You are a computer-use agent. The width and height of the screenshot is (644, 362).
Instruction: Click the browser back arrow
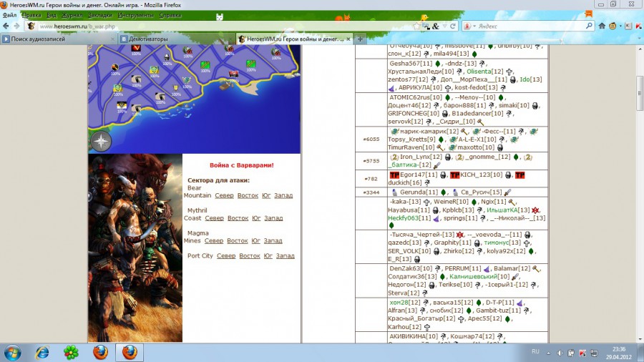point(6,26)
